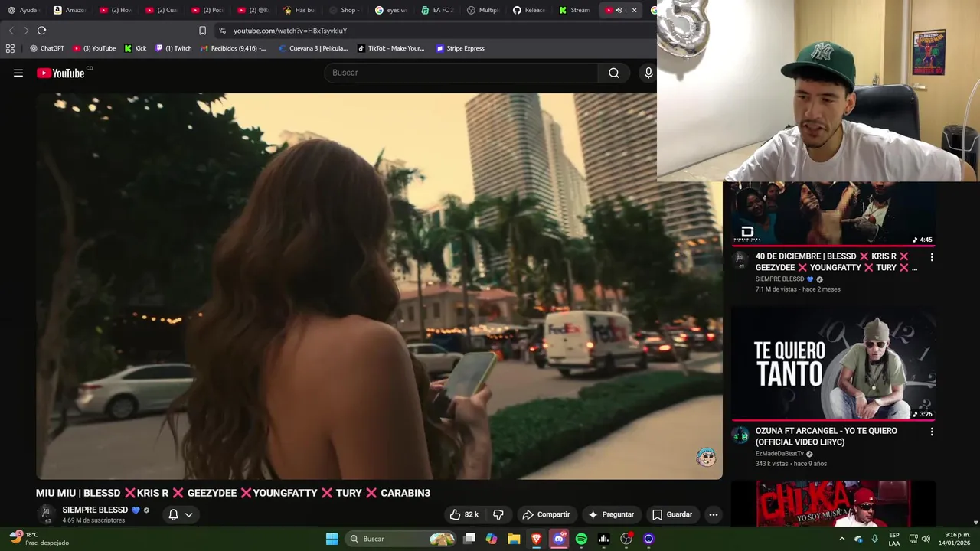Open the ChatGPT bookmark
The height and width of the screenshot is (551, 980).
click(x=47, y=48)
